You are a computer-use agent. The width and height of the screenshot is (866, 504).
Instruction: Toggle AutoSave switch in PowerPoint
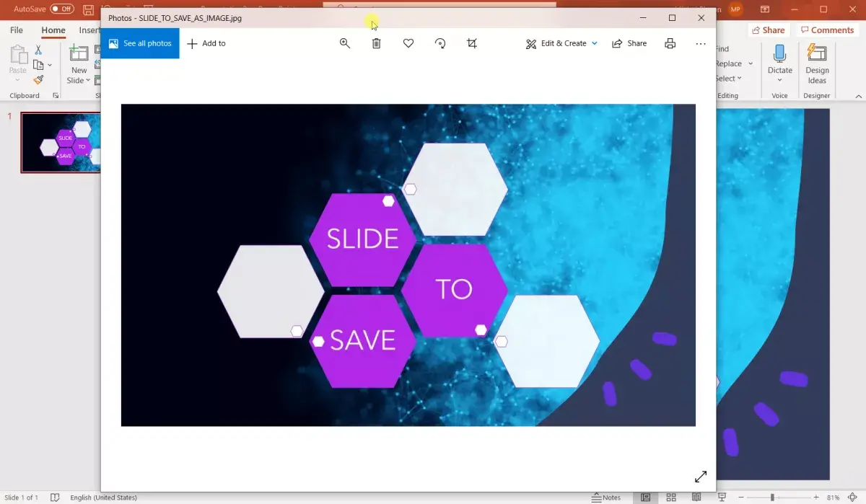click(x=61, y=9)
